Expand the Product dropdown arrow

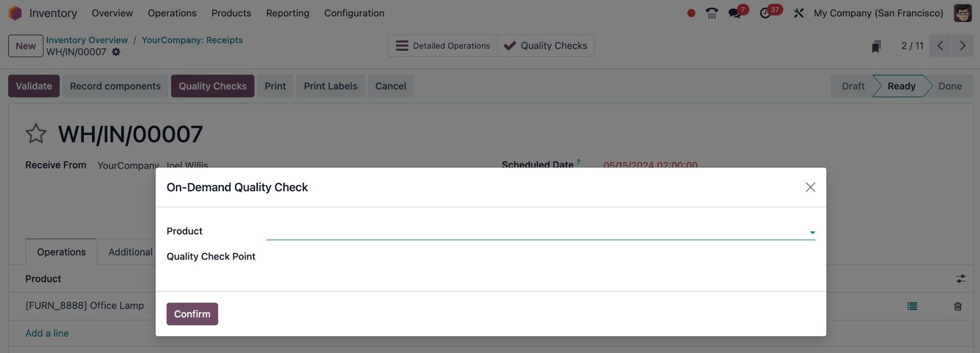[x=812, y=233]
